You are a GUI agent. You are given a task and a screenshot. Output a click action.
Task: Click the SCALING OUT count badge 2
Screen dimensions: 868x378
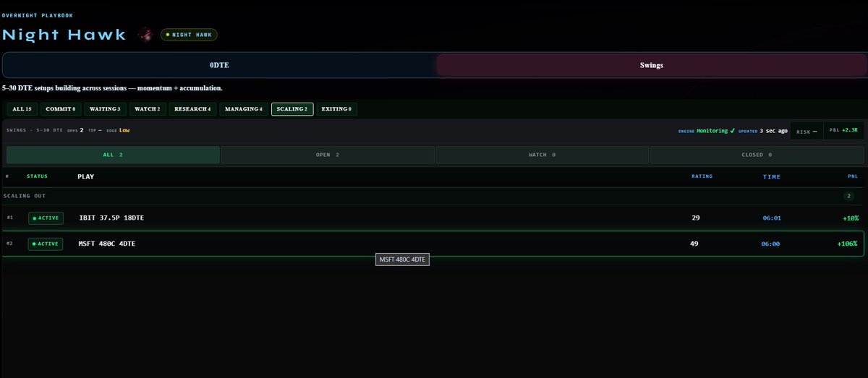point(848,196)
